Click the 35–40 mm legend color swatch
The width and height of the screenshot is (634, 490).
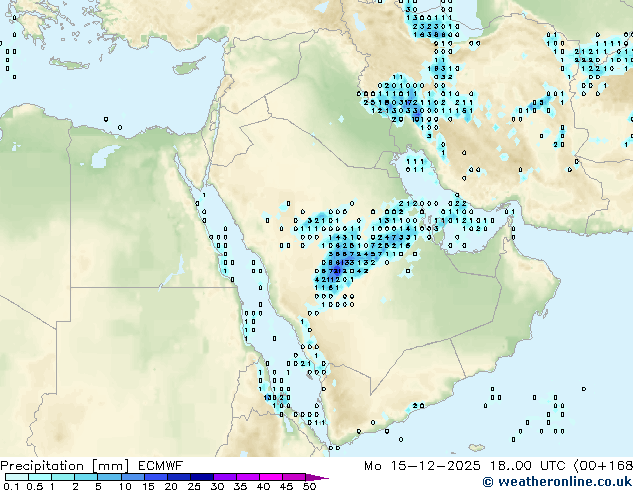pyautogui.click(x=247, y=477)
